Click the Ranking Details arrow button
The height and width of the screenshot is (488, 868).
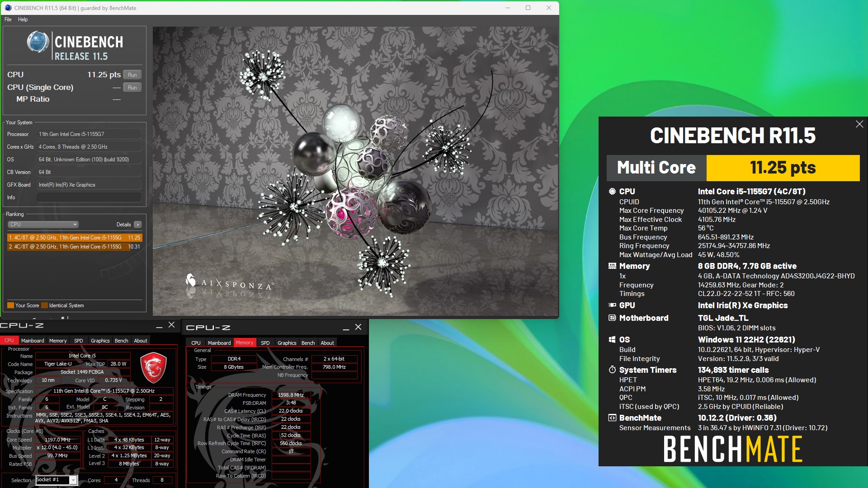coord(138,225)
